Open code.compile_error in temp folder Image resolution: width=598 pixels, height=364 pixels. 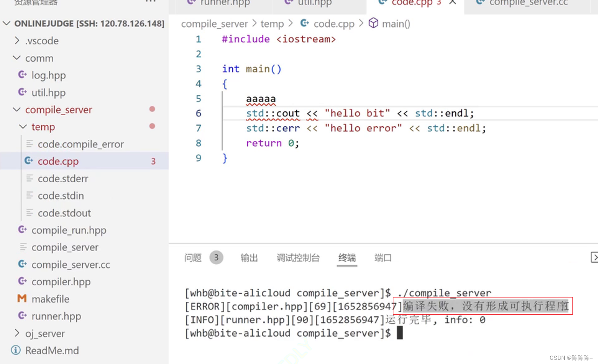[x=81, y=144]
